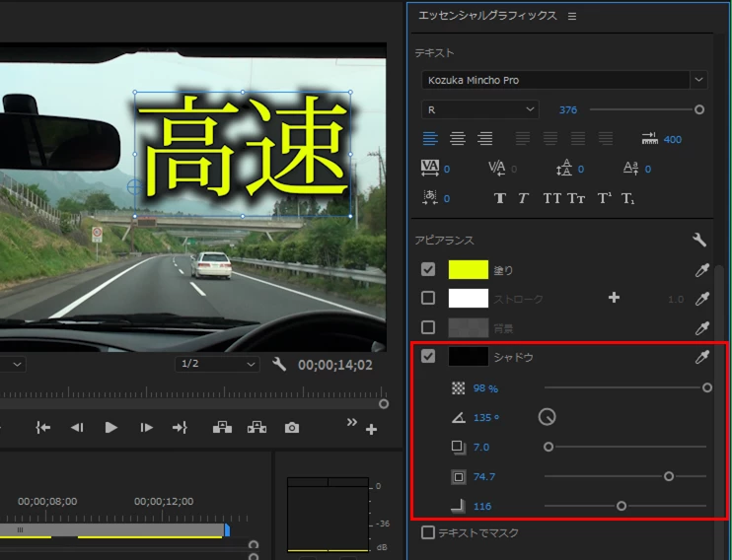Image resolution: width=732 pixels, height=560 pixels.
Task: Click the kerning V/A icon
Action: click(x=497, y=168)
